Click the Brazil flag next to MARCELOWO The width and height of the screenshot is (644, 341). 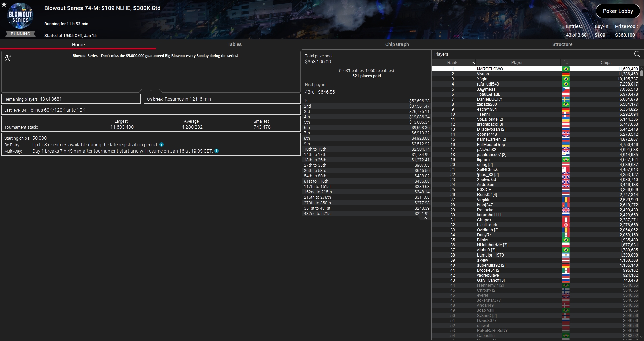(566, 69)
